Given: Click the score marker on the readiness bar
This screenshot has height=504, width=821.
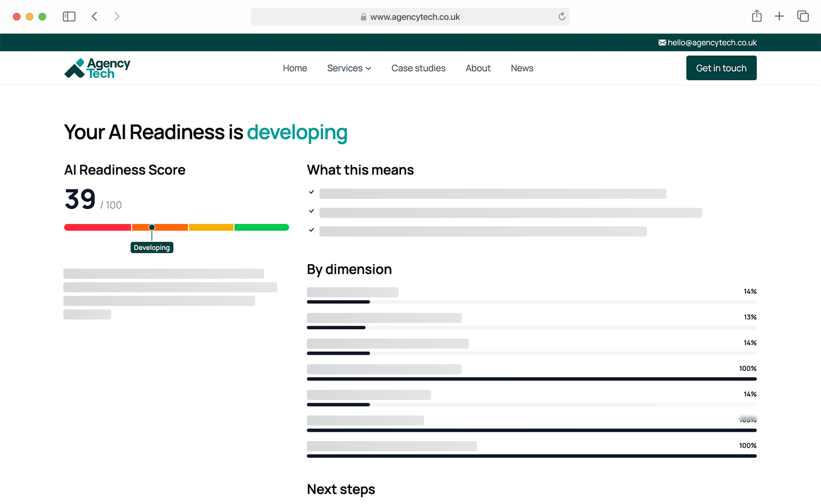Looking at the screenshot, I should point(152,227).
